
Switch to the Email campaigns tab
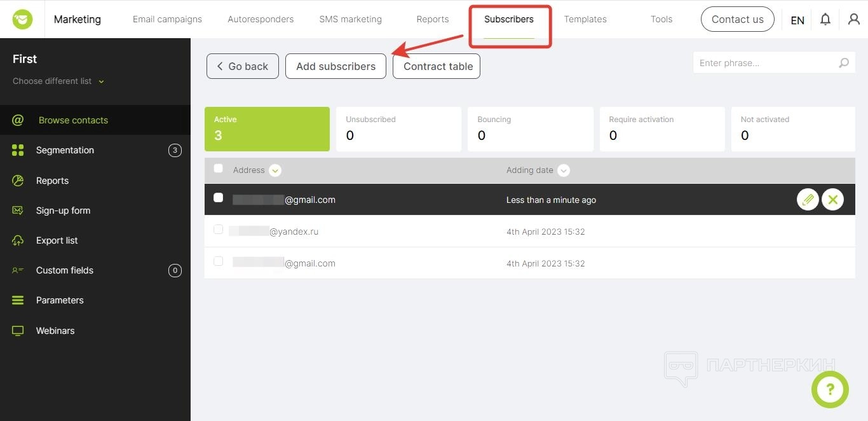[x=167, y=19]
